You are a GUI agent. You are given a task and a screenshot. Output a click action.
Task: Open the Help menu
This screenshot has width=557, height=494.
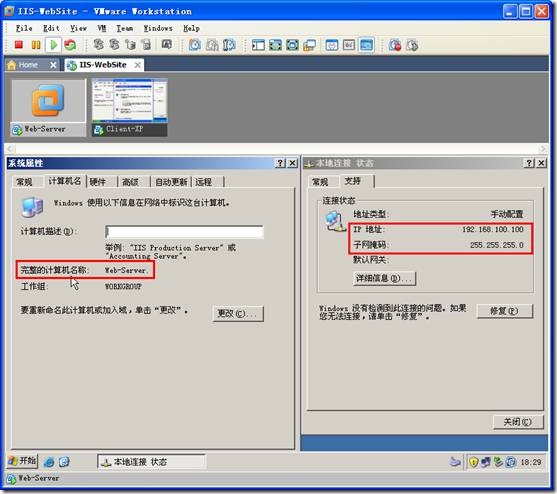[191, 28]
